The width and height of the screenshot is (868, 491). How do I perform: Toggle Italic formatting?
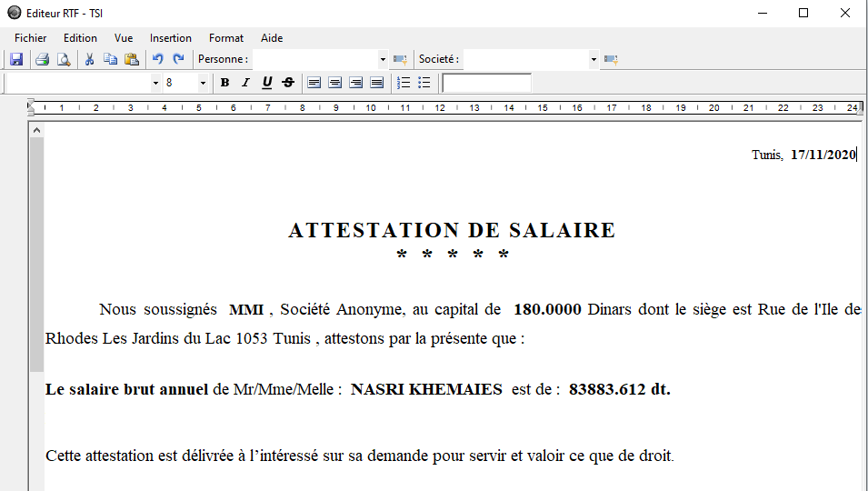(245, 83)
